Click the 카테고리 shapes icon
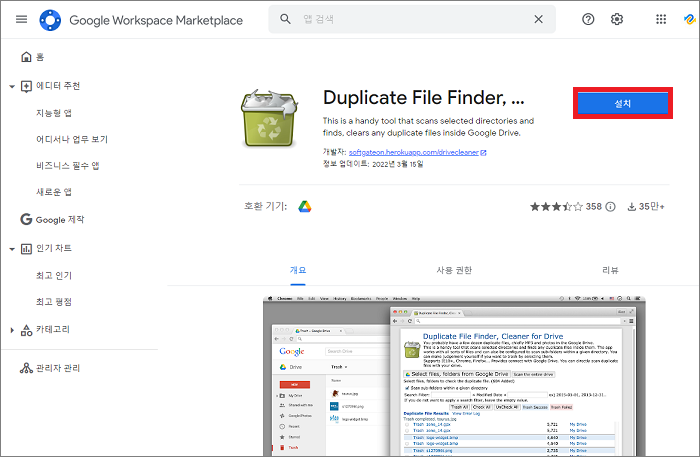This screenshot has width=700, height=457. tap(26, 330)
